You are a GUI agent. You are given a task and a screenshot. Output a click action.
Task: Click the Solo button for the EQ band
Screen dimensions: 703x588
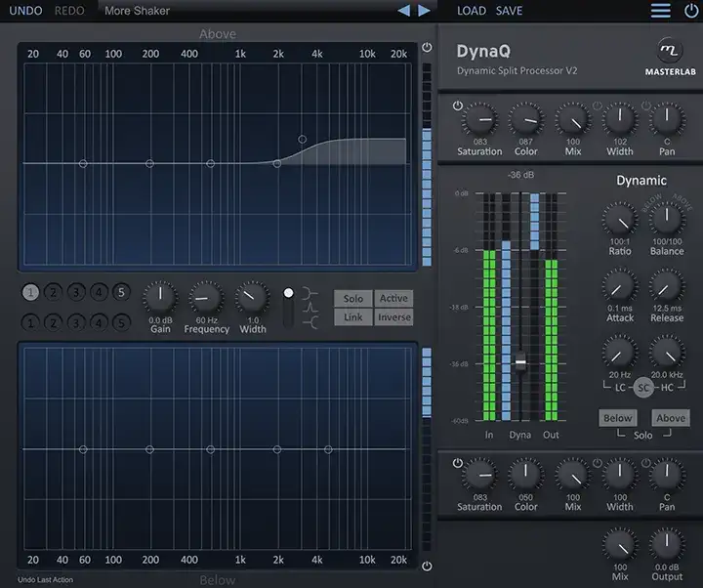pyautogui.click(x=352, y=299)
